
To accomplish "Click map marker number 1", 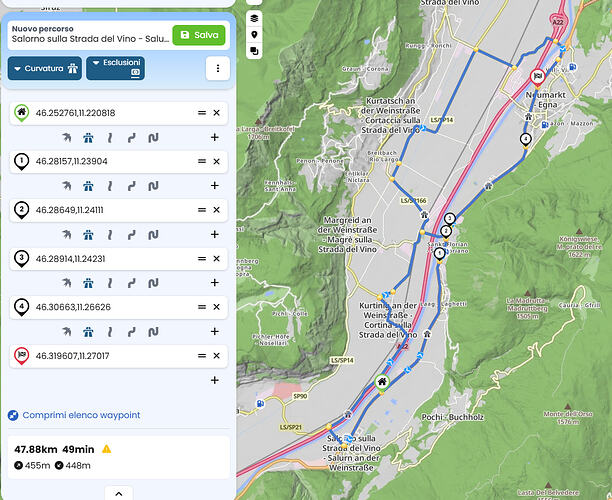I will (439, 254).
